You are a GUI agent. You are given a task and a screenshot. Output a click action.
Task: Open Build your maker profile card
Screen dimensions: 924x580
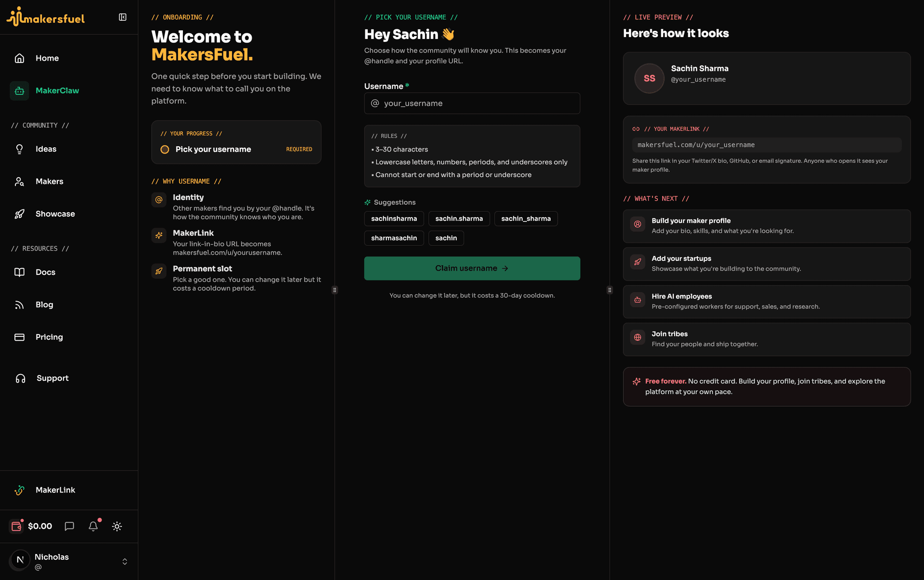coord(767,226)
